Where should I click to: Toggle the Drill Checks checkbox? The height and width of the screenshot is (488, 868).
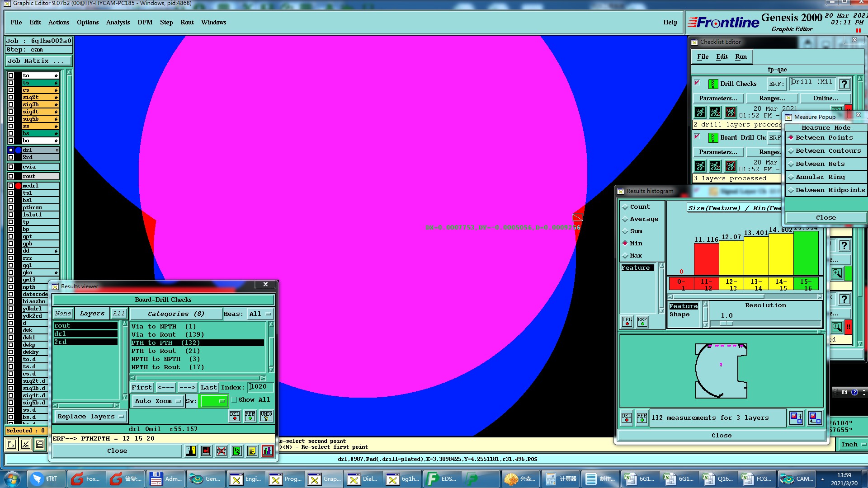click(697, 83)
